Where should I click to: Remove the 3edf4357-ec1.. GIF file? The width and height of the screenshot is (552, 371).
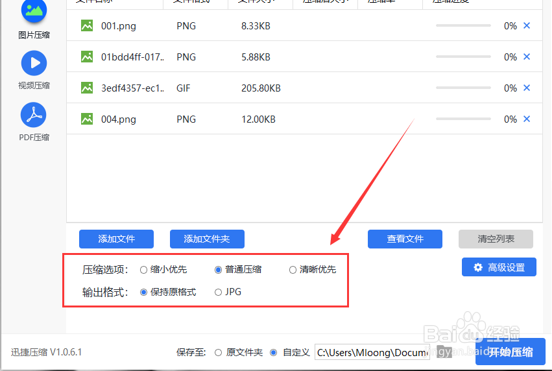[x=527, y=88]
